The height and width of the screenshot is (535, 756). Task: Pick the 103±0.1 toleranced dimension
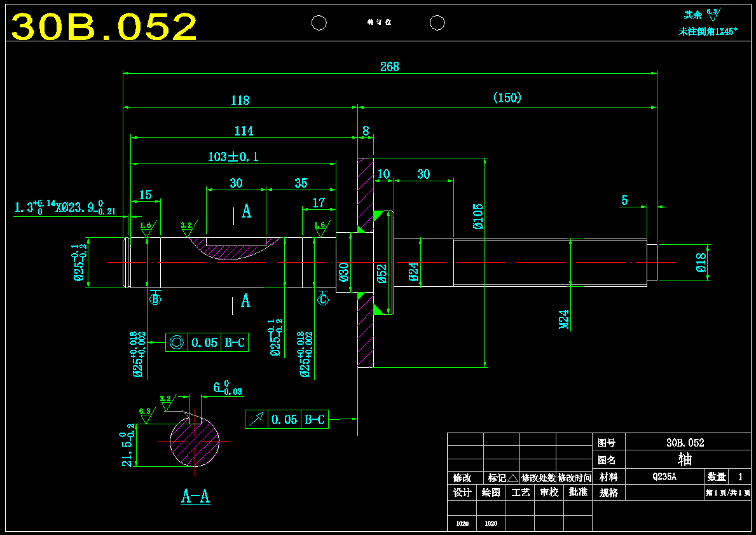pyautogui.click(x=233, y=156)
